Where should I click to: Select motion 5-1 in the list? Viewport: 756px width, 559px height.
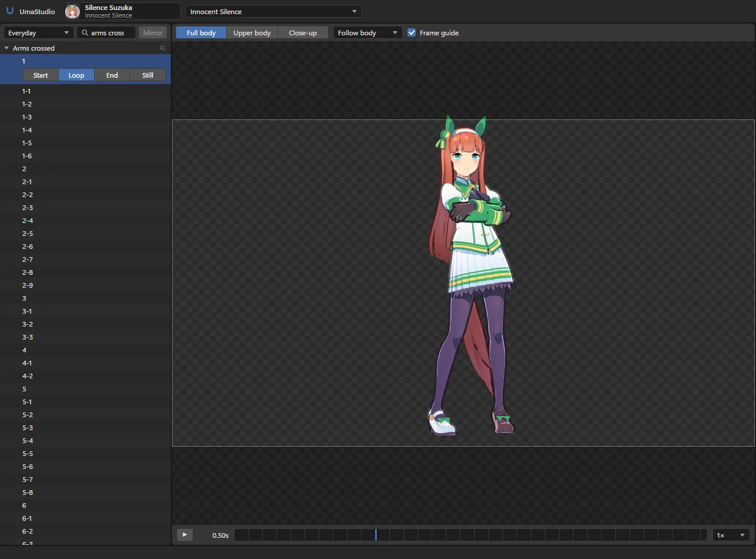(x=85, y=402)
